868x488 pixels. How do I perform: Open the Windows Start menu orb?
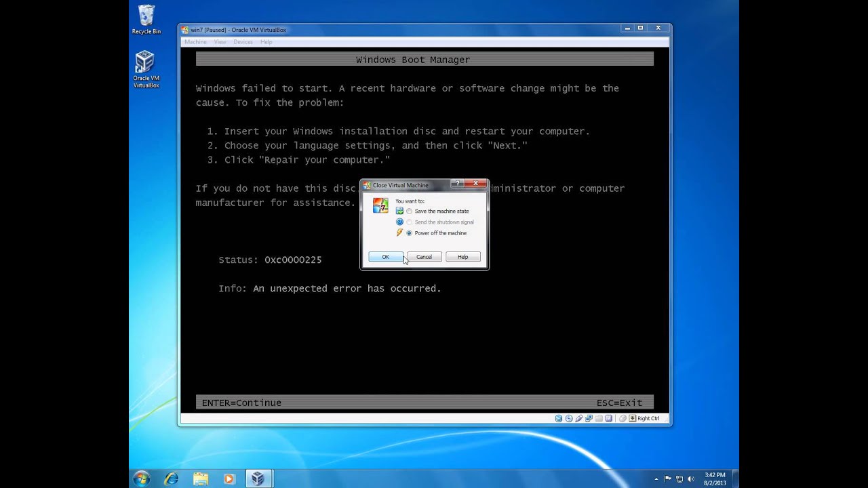click(x=142, y=479)
